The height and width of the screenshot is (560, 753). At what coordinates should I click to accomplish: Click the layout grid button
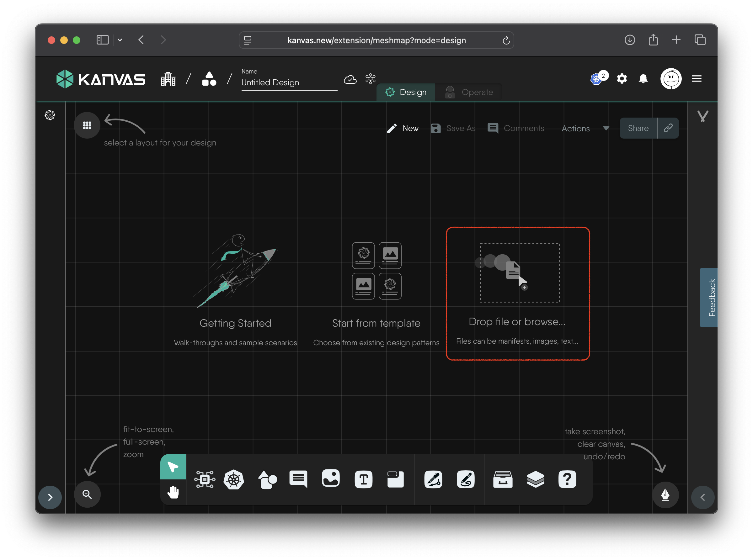click(87, 125)
